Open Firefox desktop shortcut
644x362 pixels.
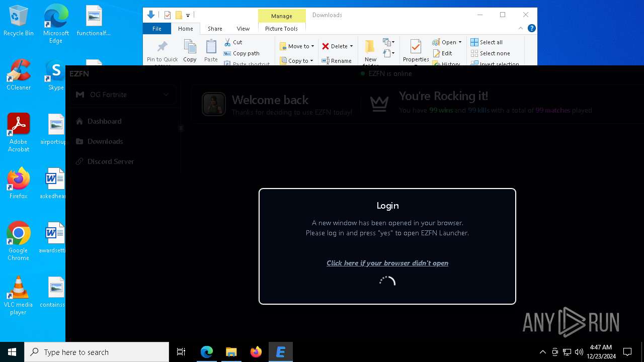[x=19, y=184]
